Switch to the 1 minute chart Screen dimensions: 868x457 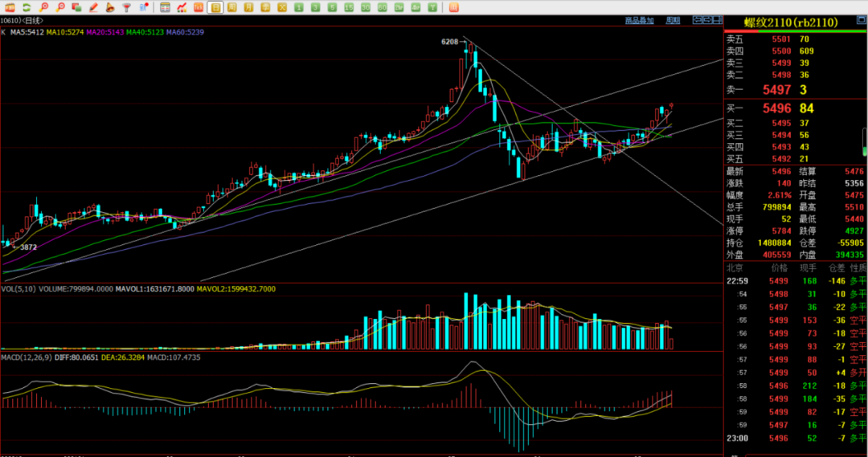click(x=298, y=7)
